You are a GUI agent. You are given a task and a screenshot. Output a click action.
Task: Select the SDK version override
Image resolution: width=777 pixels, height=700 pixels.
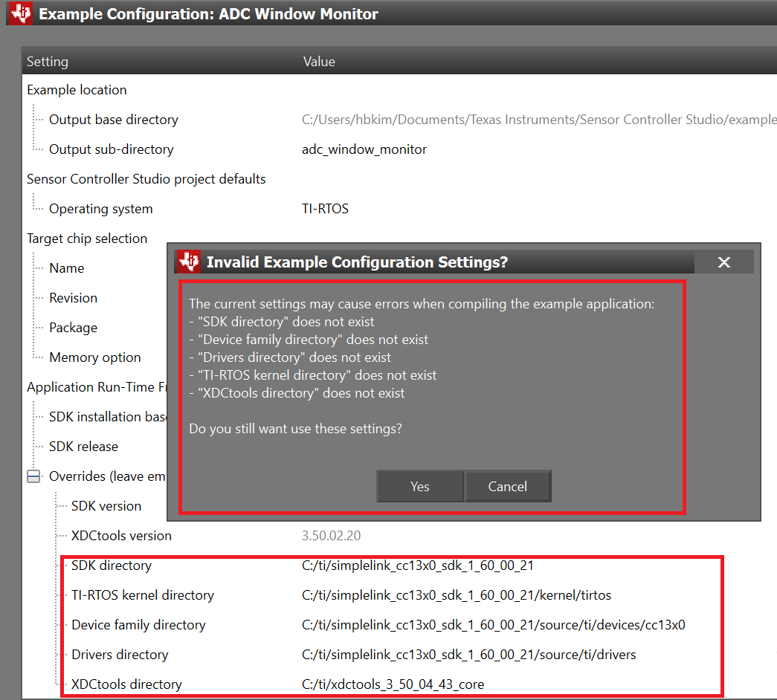coord(106,506)
